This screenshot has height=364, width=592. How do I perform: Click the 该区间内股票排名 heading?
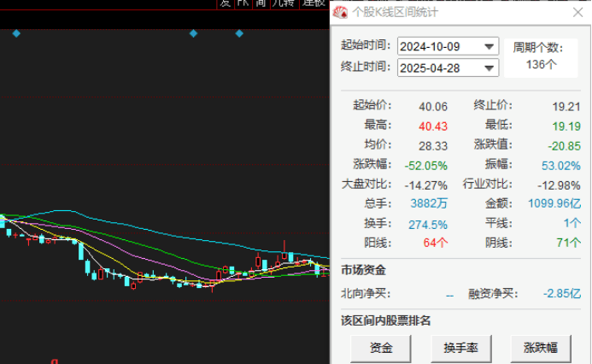[386, 320]
